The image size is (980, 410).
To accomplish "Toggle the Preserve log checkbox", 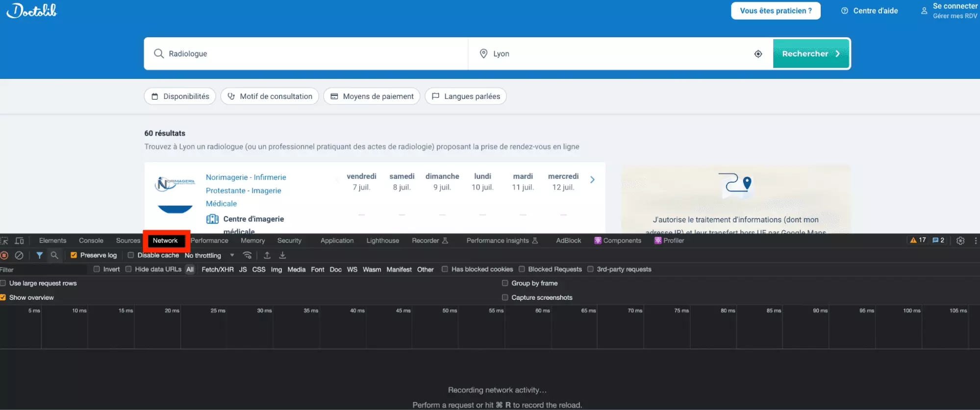I will [x=74, y=255].
